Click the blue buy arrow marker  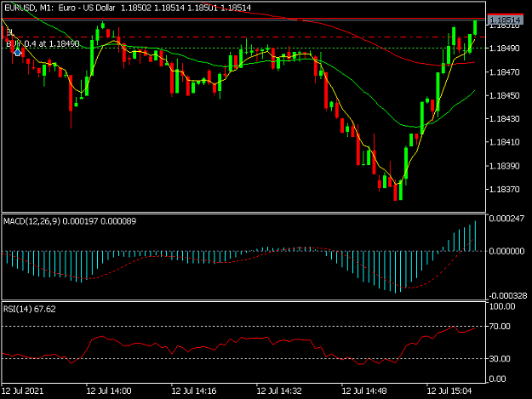[17, 53]
